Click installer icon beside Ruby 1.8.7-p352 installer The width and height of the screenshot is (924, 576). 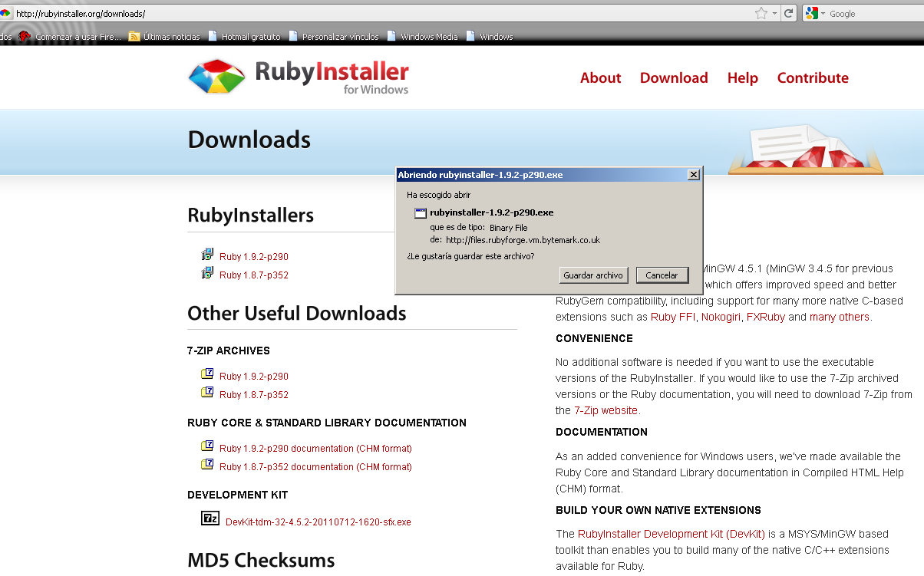tap(207, 273)
